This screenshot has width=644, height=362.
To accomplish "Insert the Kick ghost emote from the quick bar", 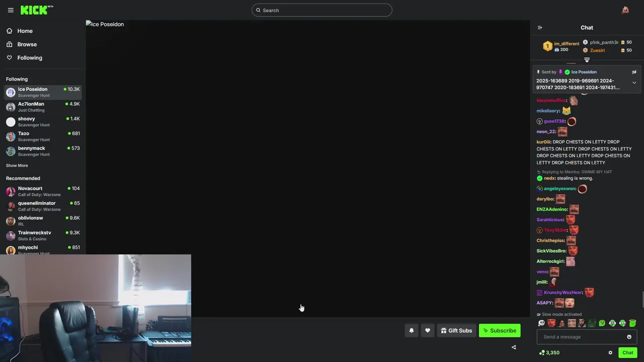I will point(541,323).
